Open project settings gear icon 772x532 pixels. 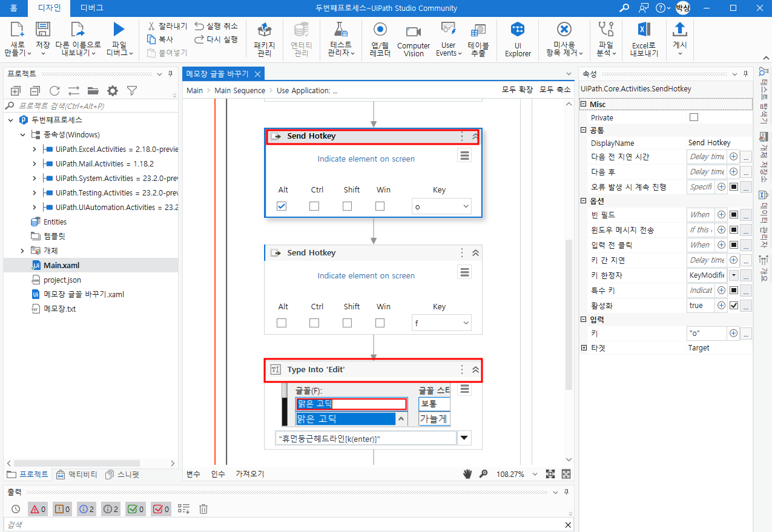[x=113, y=91]
